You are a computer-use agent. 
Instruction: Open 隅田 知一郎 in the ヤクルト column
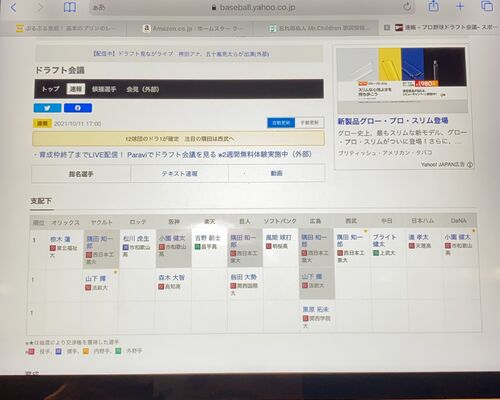pyautogui.click(x=99, y=242)
